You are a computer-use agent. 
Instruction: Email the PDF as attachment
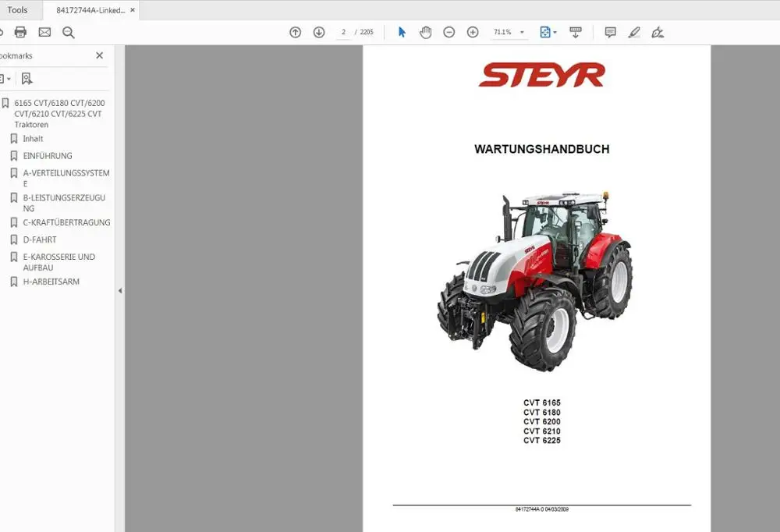[x=45, y=32]
